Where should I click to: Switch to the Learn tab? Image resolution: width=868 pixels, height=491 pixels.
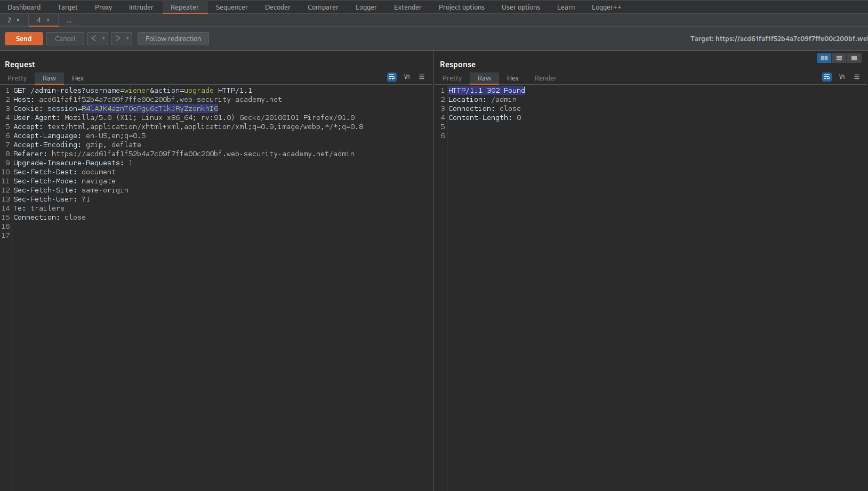coord(566,7)
